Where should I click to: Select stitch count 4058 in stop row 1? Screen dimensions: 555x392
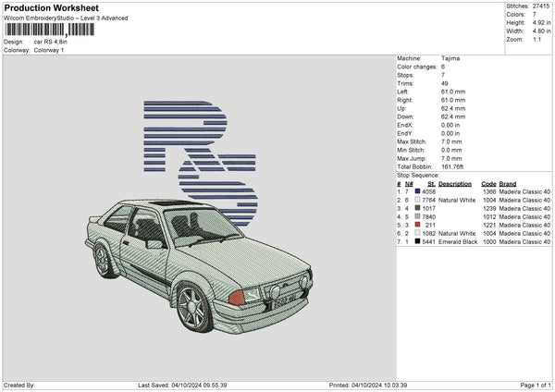pyautogui.click(x=428, y=191)
